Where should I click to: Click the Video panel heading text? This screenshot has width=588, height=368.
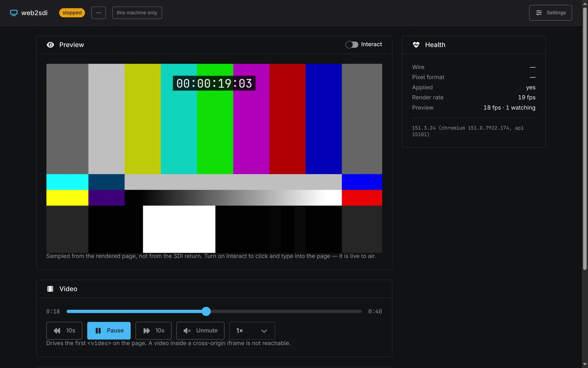point(68,289)
